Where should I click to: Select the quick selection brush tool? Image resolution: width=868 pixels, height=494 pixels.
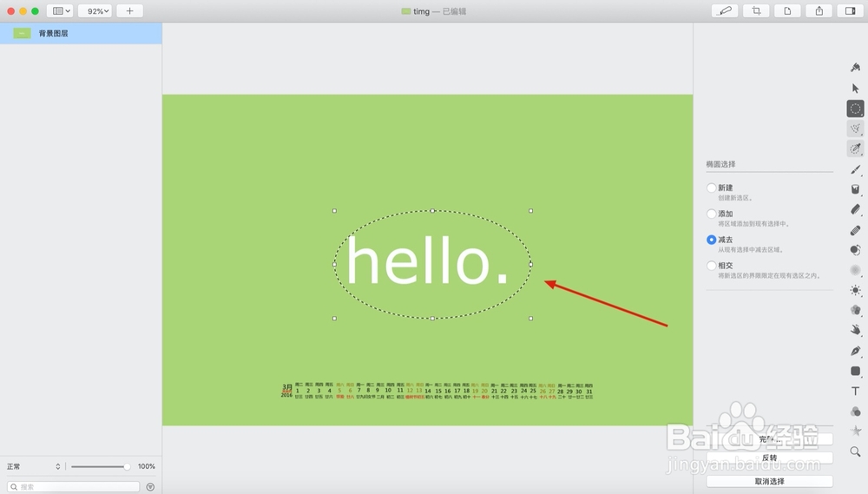point(855,148)
